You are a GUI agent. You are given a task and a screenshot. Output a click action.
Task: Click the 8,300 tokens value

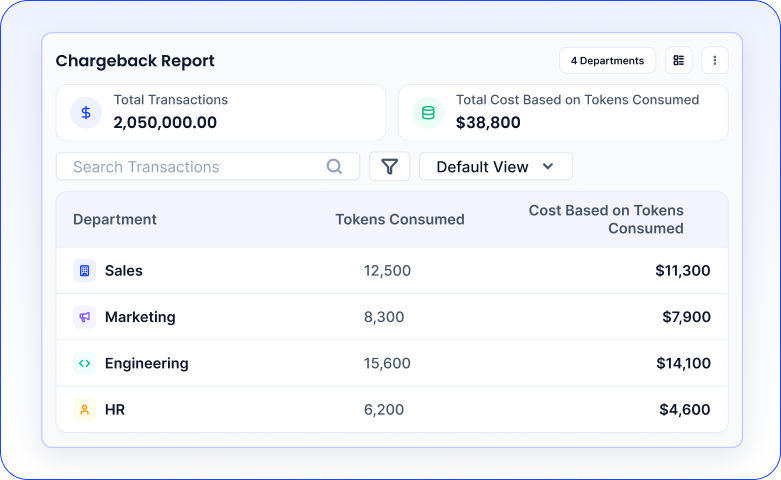point(384,317)
